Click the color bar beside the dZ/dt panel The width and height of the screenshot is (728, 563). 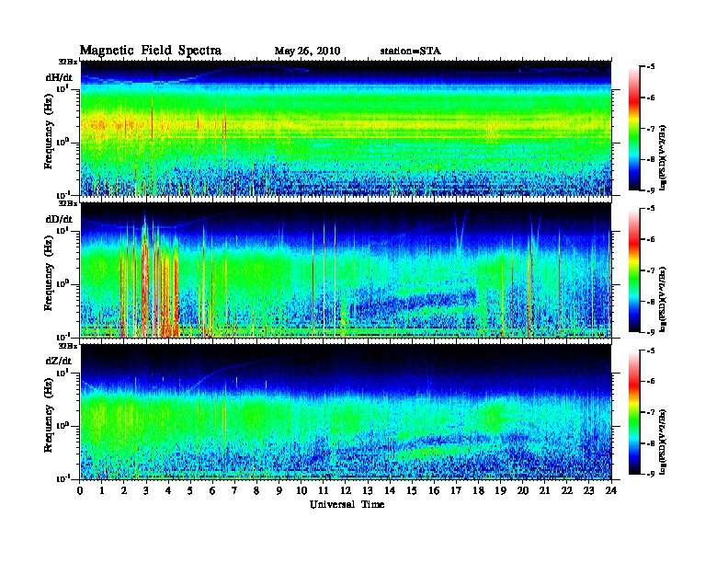(634, 412)
